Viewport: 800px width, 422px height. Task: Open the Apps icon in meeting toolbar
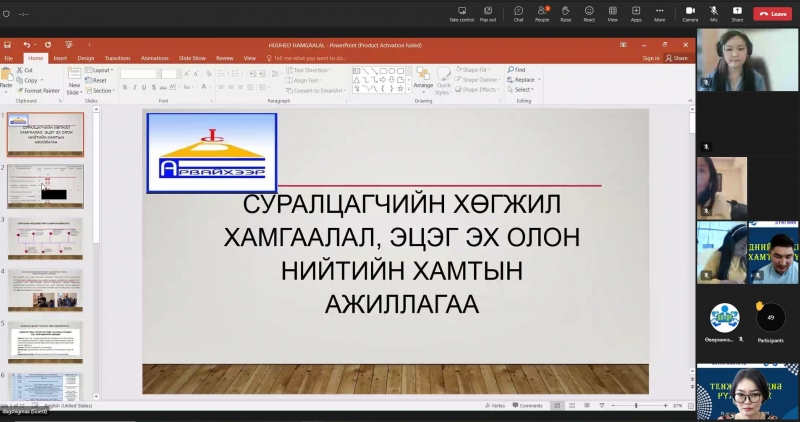(x=636, y=13)
